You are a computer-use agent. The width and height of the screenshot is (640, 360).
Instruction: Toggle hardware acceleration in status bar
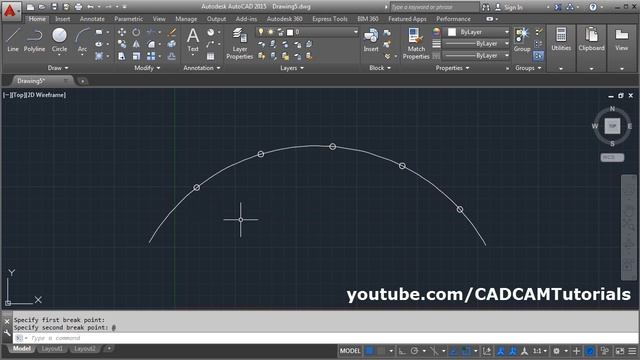590,351
